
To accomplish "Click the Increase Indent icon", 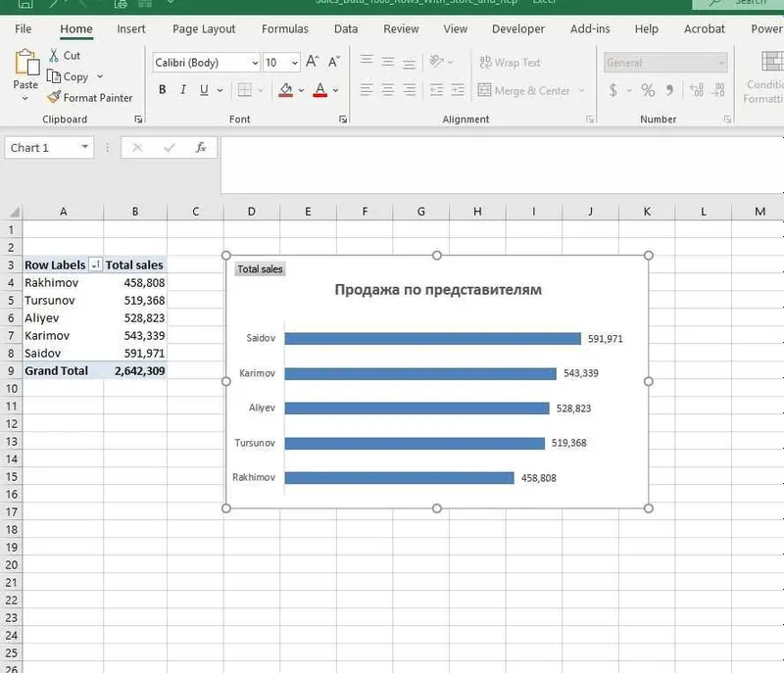I will 458,90.
